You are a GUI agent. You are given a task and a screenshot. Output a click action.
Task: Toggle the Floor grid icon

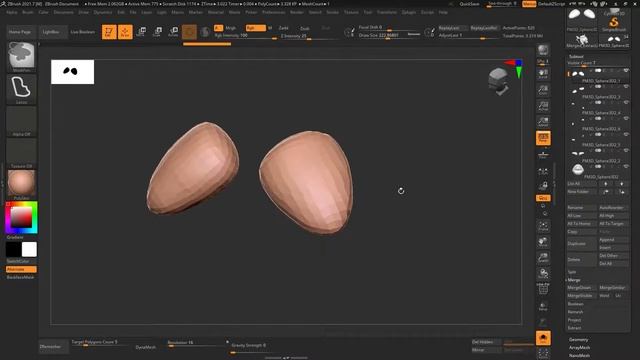coord(543,154)
